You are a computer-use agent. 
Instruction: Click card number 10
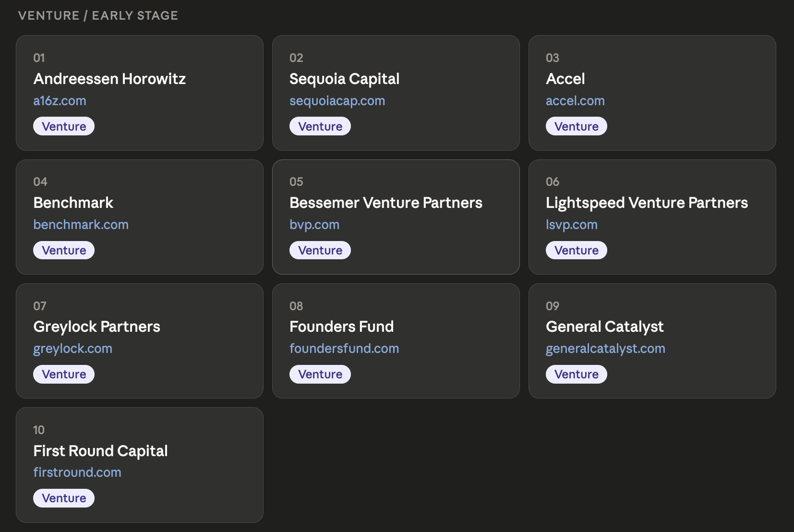coord(39,430)
